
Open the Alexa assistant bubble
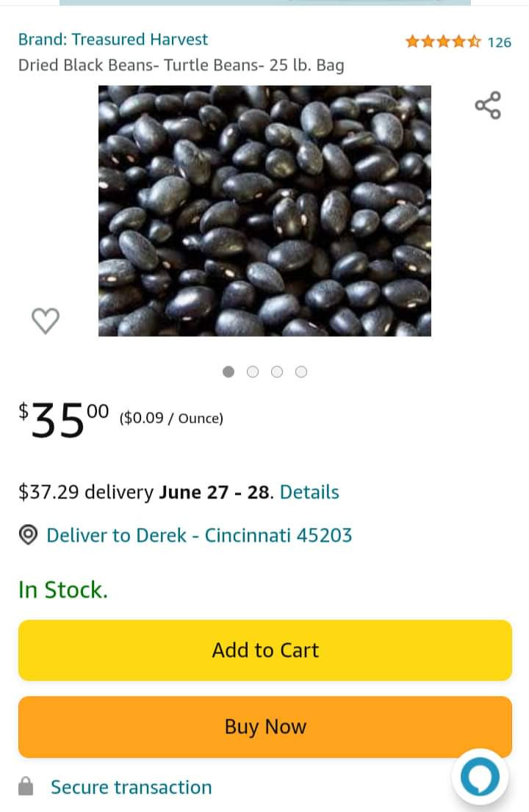pyautogui.click(x=480, y=777)
